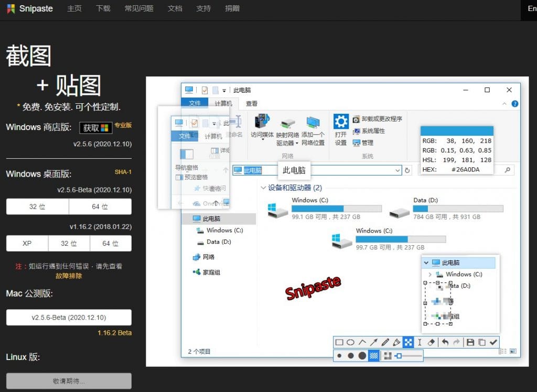Switch to large icons view in status bar
Image resolution: width=537 pixels, height=392 pixels.
[x=513, y=351]
